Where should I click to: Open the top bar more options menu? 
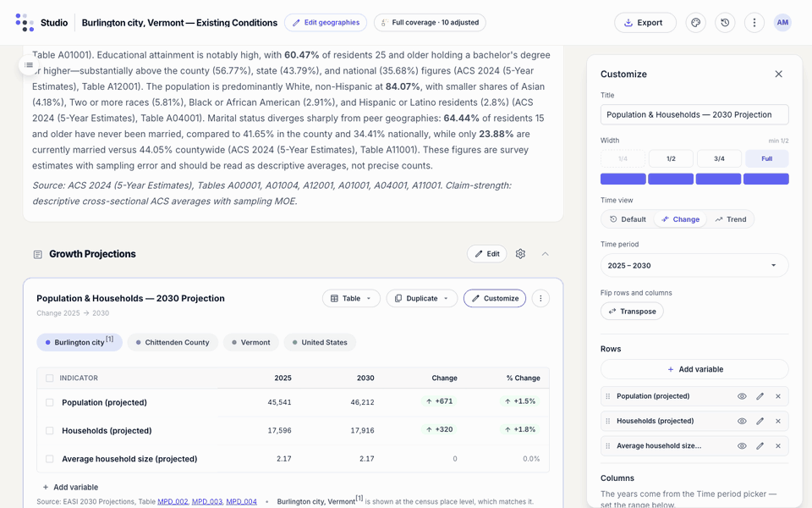point(754,23)
